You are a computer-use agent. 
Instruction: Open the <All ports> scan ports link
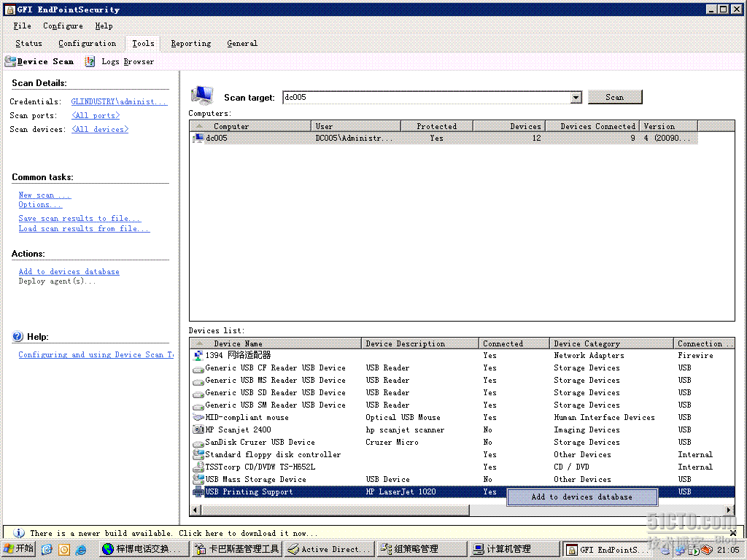pos(96,115)
